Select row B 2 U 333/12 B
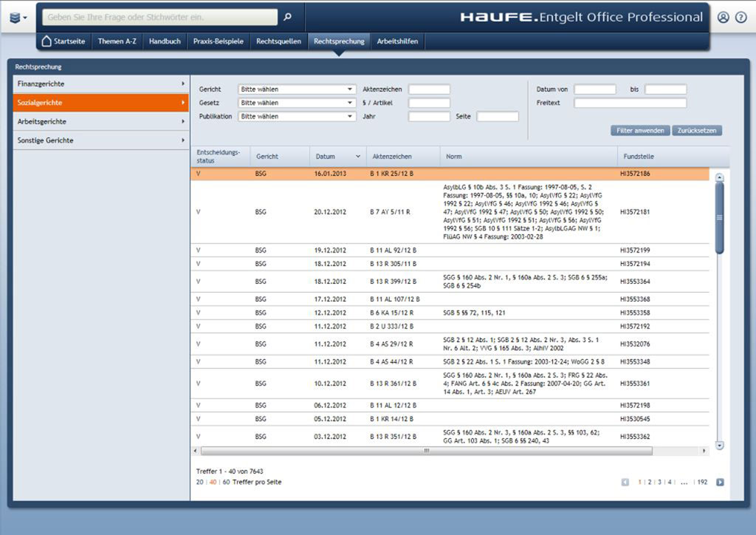The width and height of the screenshot is (756, 535). (x=450, y=326)
